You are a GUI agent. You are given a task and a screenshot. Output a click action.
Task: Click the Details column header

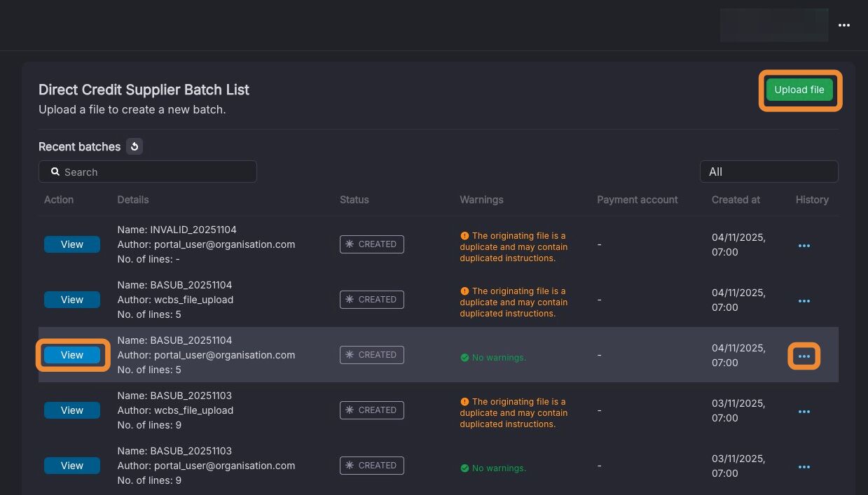click(x=133, y=200)
